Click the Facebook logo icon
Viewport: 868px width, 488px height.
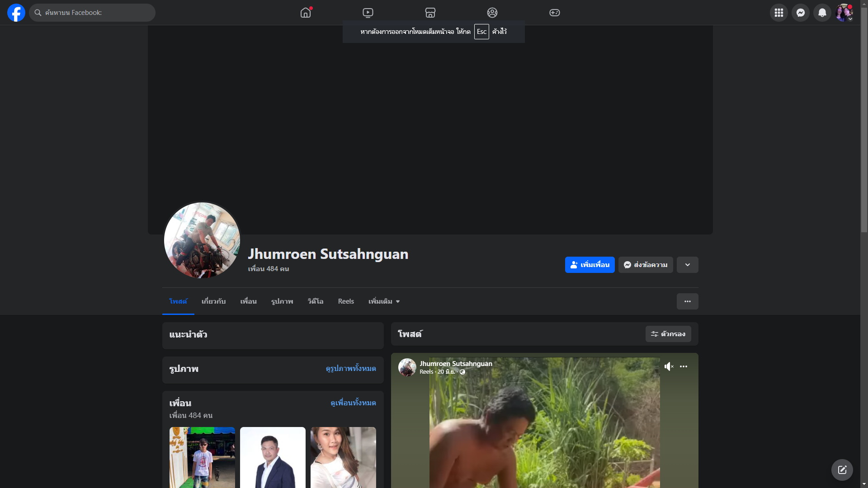[x=16, y=13]
